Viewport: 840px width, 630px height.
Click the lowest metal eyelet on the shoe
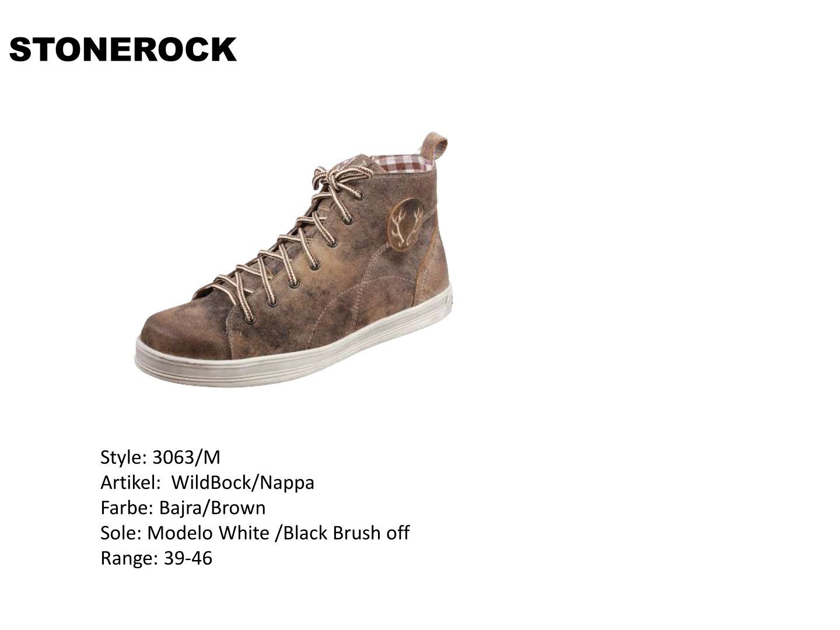click(x=250, y=320)
